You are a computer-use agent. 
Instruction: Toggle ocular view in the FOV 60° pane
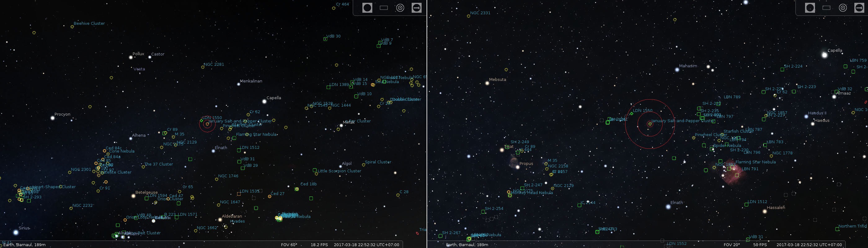point(367,8)
